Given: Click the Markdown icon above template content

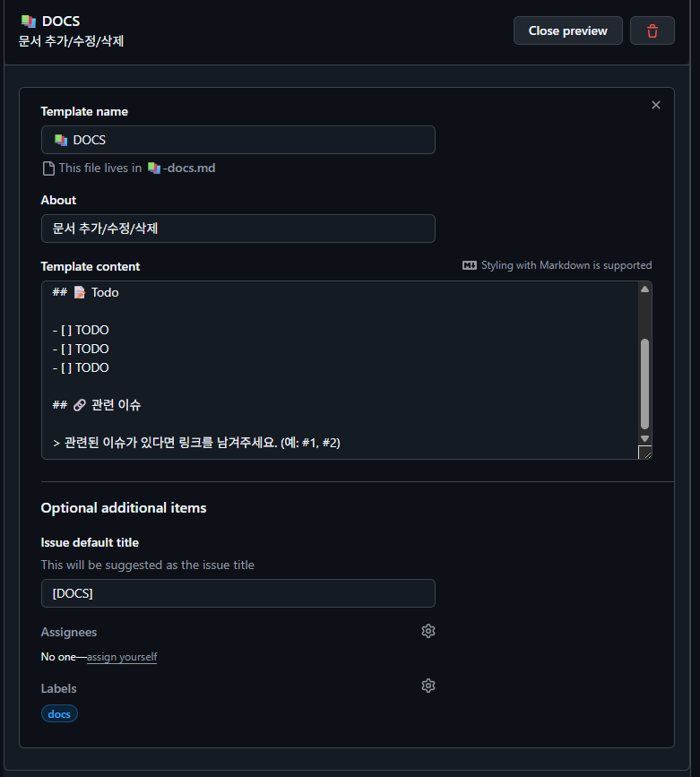Looking at the screenshot, I should point(470,265).
